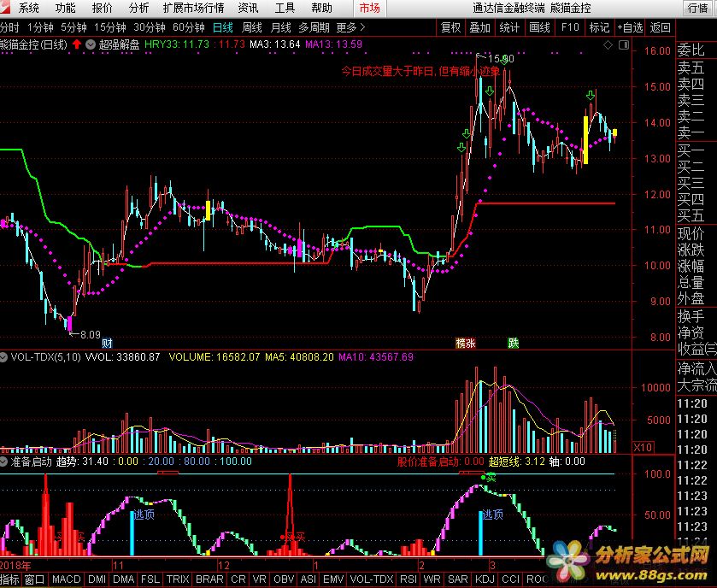Image resolution: width=717 pixels, height=588 pixels.
Task: Select the 日线 daily period
Action: [x=223, y=28]
